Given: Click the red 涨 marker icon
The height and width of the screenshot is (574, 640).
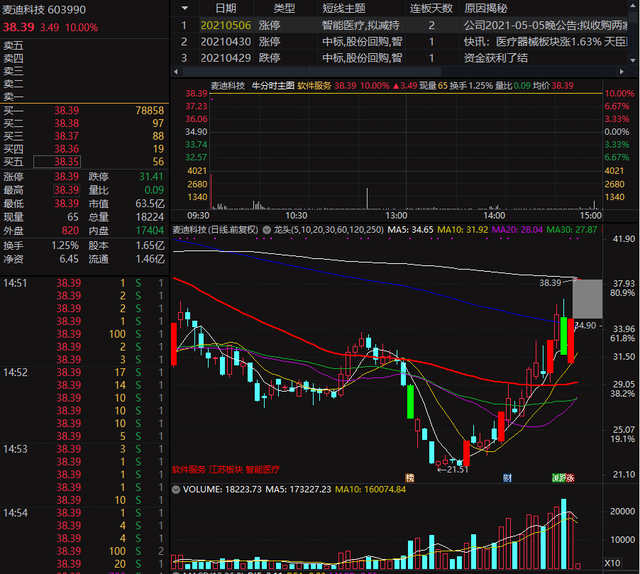Looking at the screenshot, I should click(570, 478).
